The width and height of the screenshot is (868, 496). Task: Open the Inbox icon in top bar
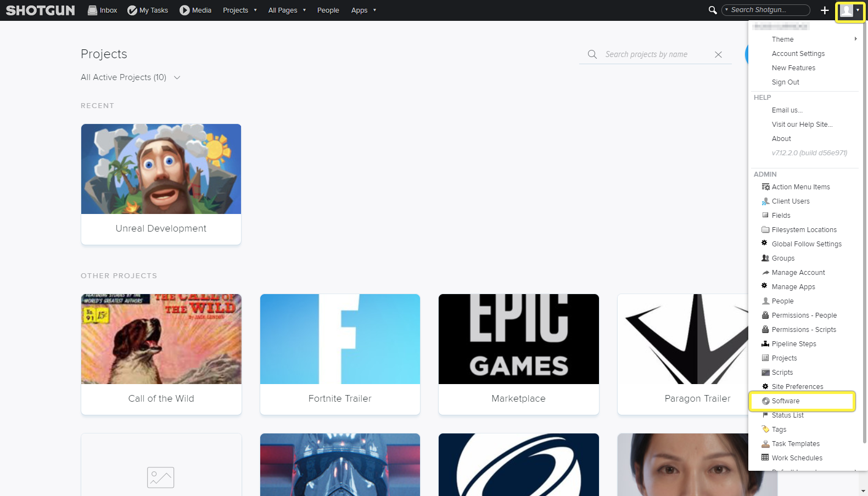(92, 10)
